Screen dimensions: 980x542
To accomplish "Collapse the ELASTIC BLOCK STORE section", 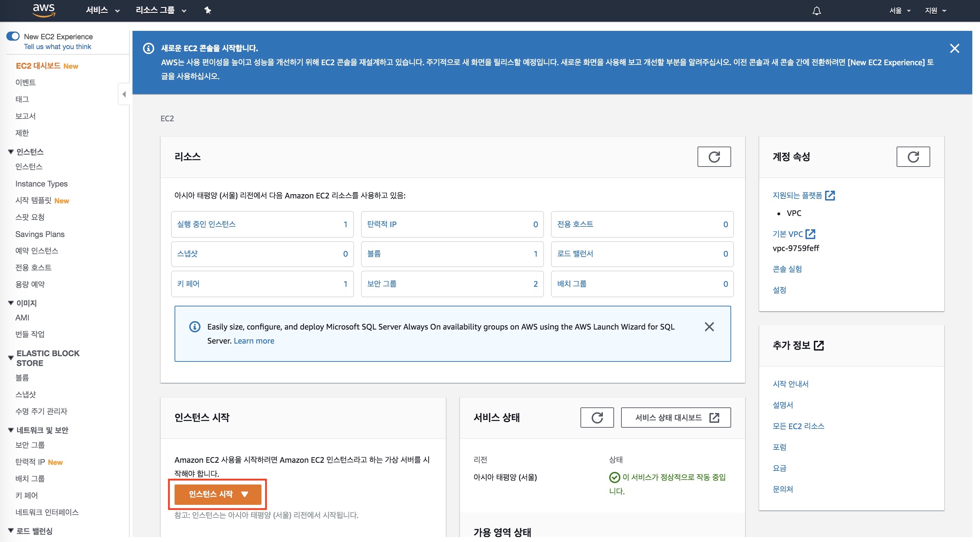I will pos(11,358).
